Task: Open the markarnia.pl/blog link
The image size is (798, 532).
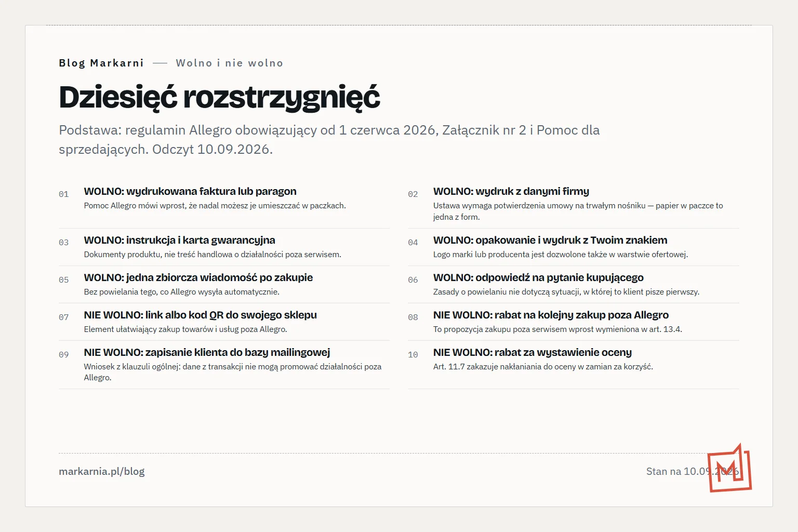Action: 102,472
